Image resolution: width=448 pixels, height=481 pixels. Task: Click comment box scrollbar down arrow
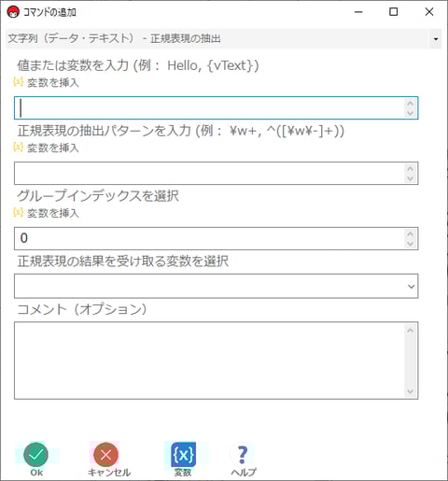point(410,391)
